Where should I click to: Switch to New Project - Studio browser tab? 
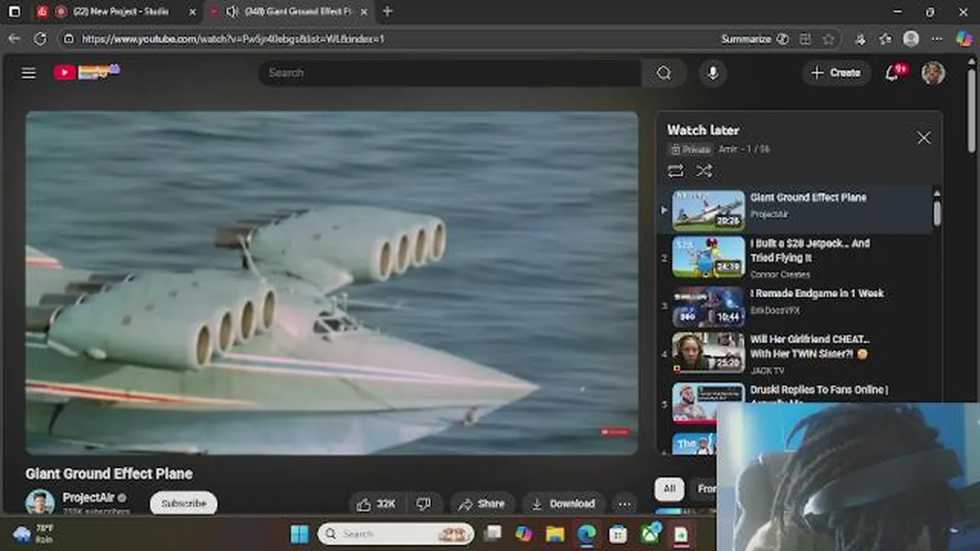pyautogui.click(x=119, y=11)
